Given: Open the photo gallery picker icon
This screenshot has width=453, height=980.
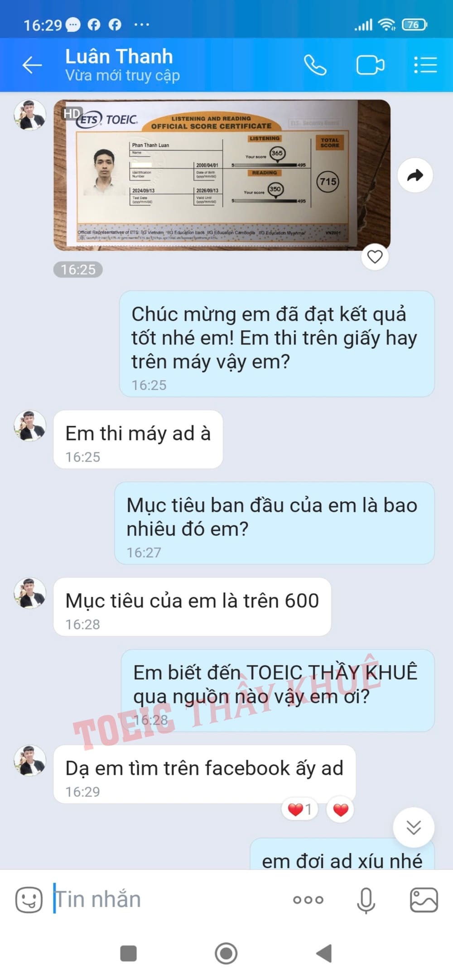Looking at the screenshot, I should (x=424, y=900).
